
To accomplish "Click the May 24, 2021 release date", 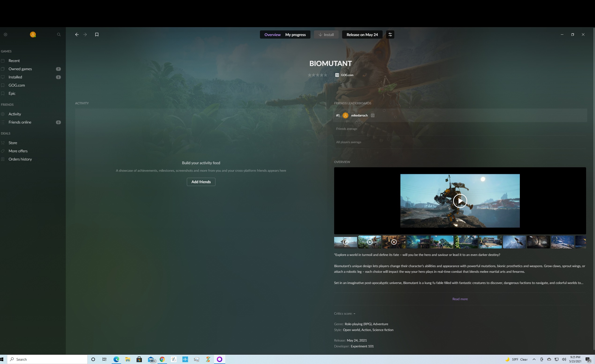I will 357,340.
